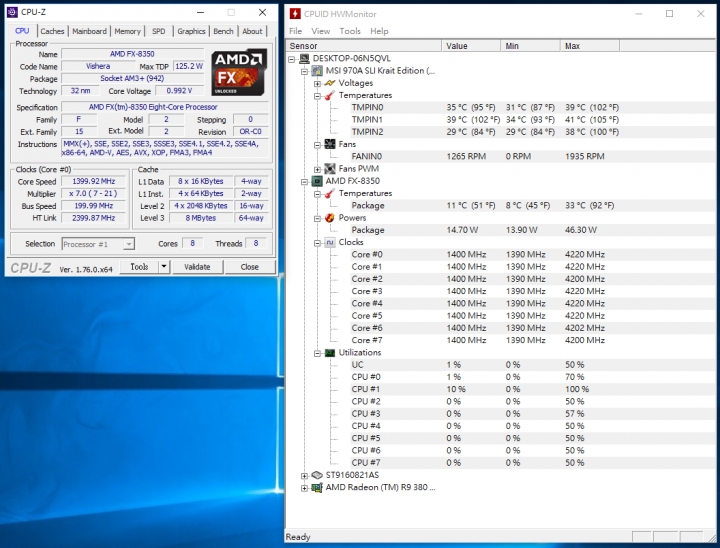Viewport: 720px width, 548px height.
Task: Expand the Voltages node
Action: [317, 84]
